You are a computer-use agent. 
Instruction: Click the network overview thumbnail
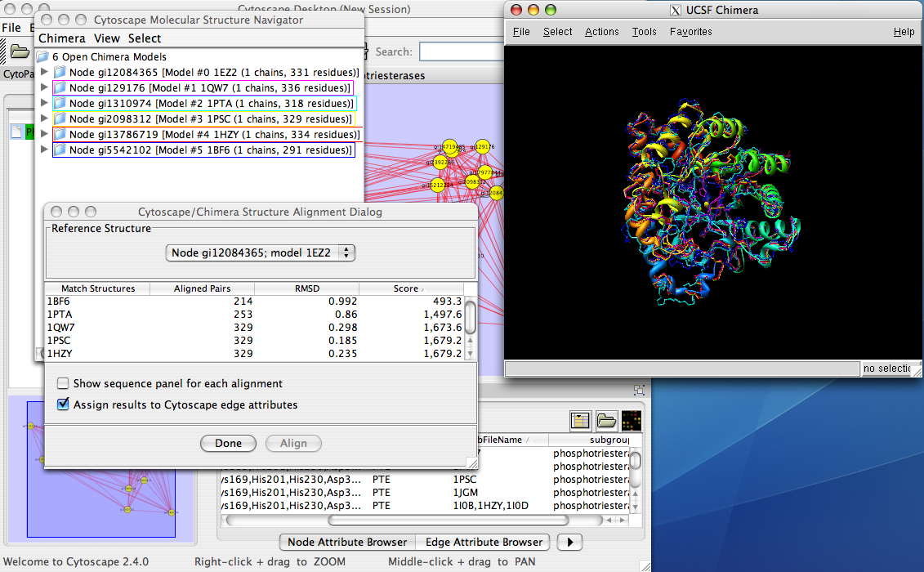100,469
